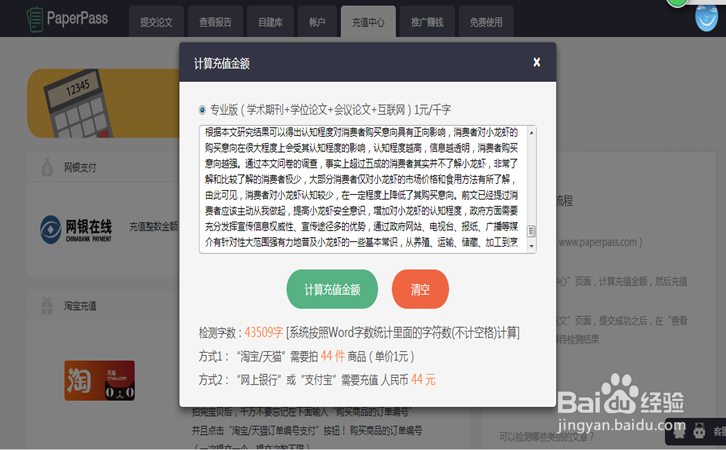Click the text area scroll-down arrow
This screenshot has width=726, height=450.
coord(532,246)
